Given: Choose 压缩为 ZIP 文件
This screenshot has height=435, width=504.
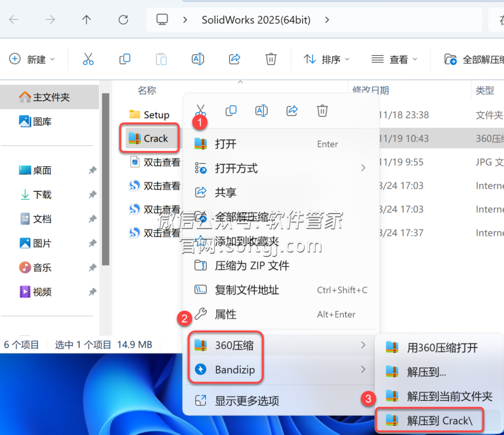Looking at the screenshot, I should (x=281, y=266).
